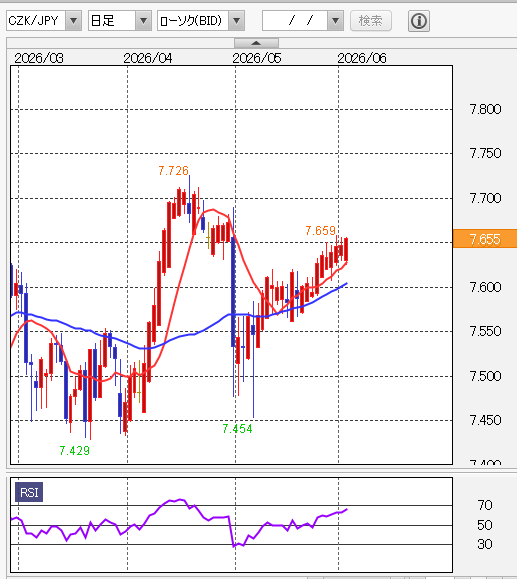Click the RSI 50 level label

point(485,525)
